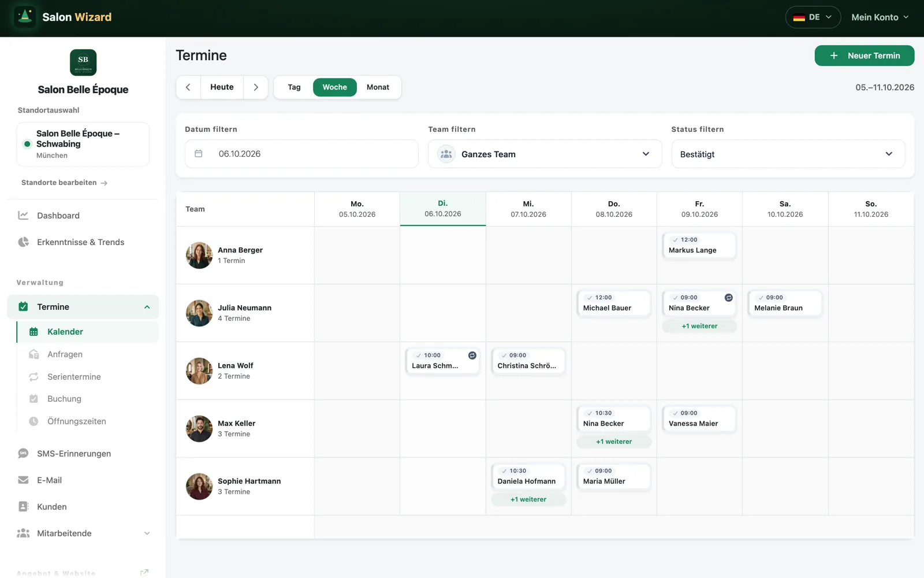The height and width of the screenshot is (578, 924).
Task: Open Kalender in the sidebar
Action: pos(88,332)
